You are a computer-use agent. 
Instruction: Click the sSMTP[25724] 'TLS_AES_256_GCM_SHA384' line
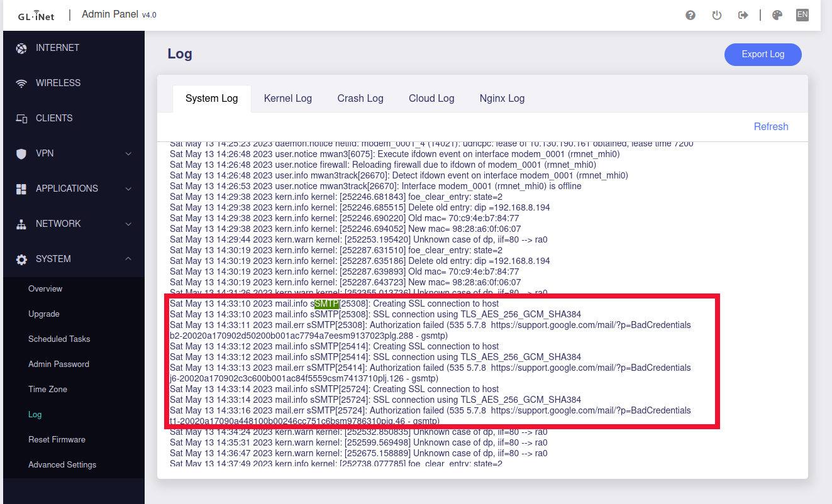(375, 400)
